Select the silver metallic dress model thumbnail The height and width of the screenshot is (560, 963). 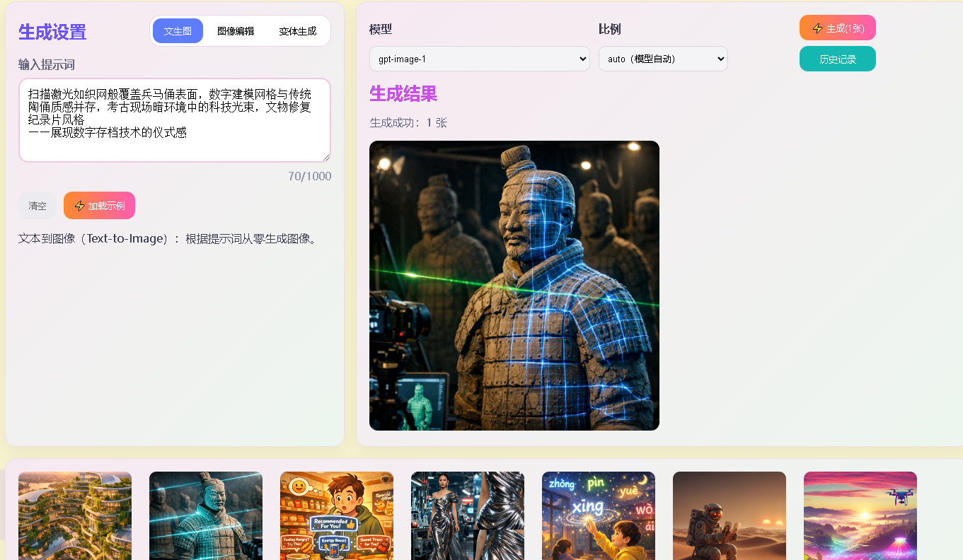click(468, 515)
